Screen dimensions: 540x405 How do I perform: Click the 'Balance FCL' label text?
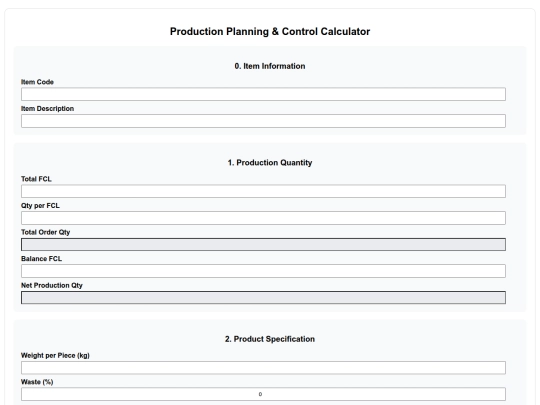(41, 259)
